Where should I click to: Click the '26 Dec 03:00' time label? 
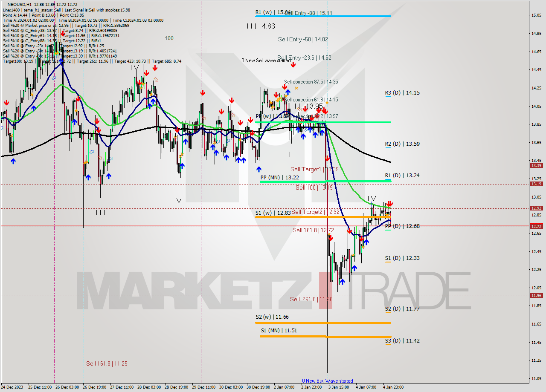67,387
